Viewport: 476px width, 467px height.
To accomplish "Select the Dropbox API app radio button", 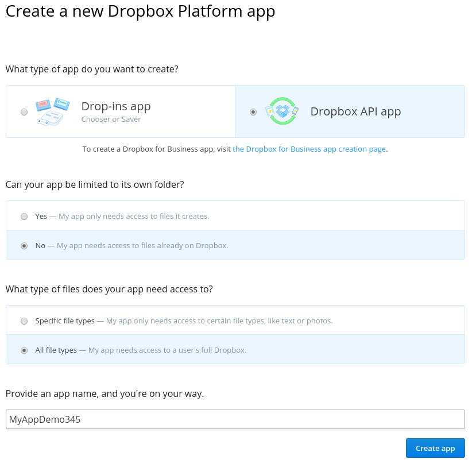I will coord(253,112).
